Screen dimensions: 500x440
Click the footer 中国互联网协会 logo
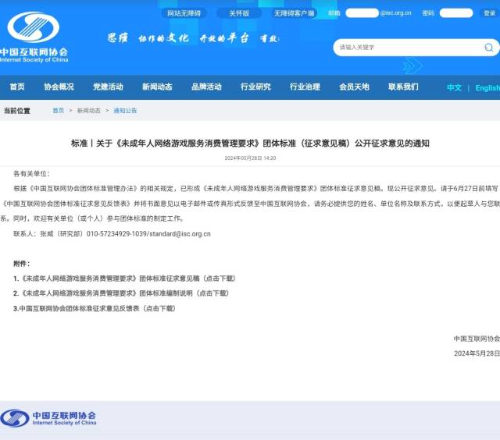click(48, 418)
